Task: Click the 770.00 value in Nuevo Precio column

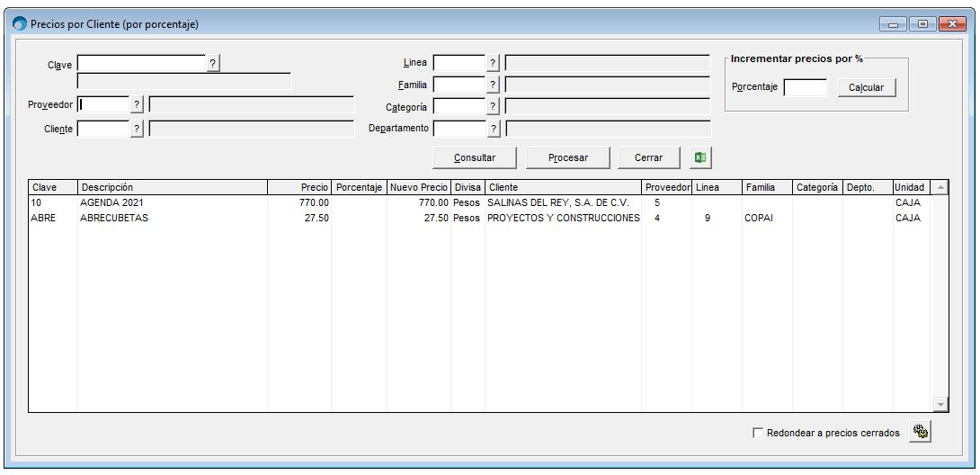Action: click(433, 202)
